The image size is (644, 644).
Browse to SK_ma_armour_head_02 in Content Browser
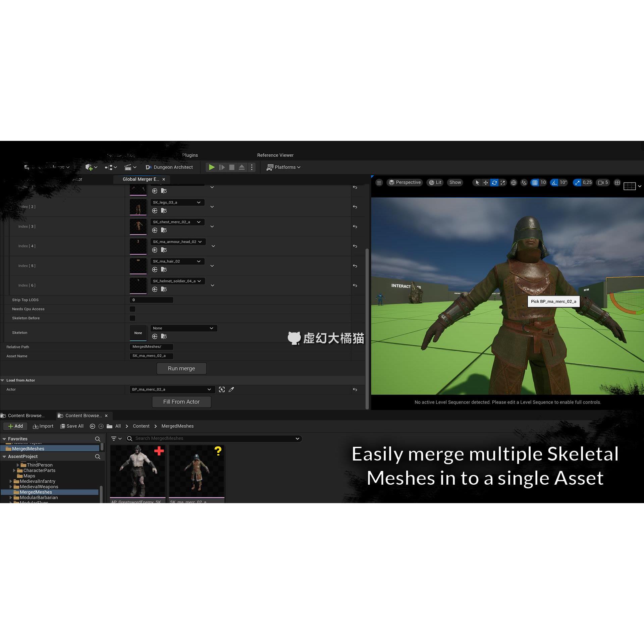click(x=164, y=250)
